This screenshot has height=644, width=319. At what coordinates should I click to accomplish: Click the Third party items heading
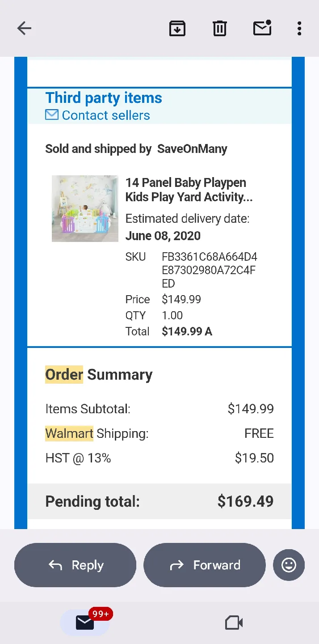[x=103, y=97]
